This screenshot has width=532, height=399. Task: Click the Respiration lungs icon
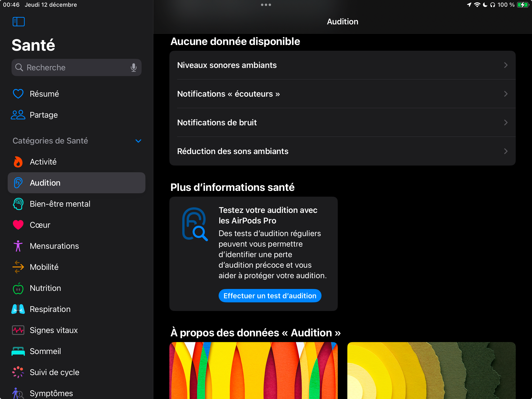tap(18, 309)
